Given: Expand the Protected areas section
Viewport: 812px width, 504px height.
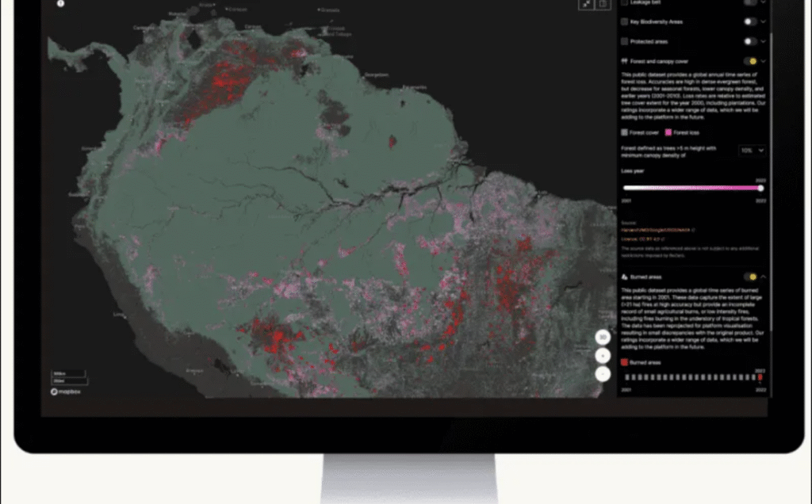Looking at the screenshot, I should pos(763,41).
